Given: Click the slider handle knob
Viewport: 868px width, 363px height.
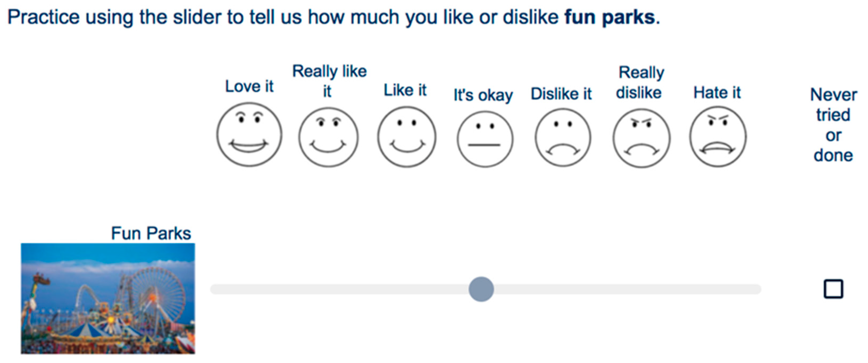Looking at the screenshot, I should coord(481,289).
